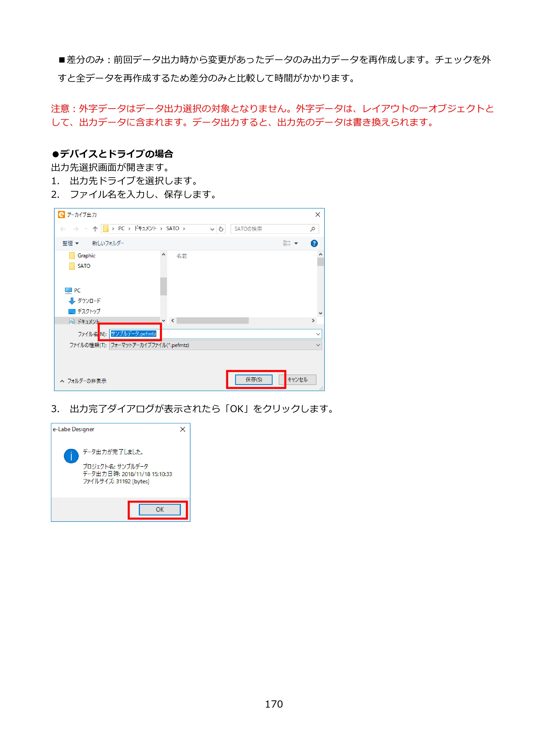Click the 名前 column header

(182, 256)
